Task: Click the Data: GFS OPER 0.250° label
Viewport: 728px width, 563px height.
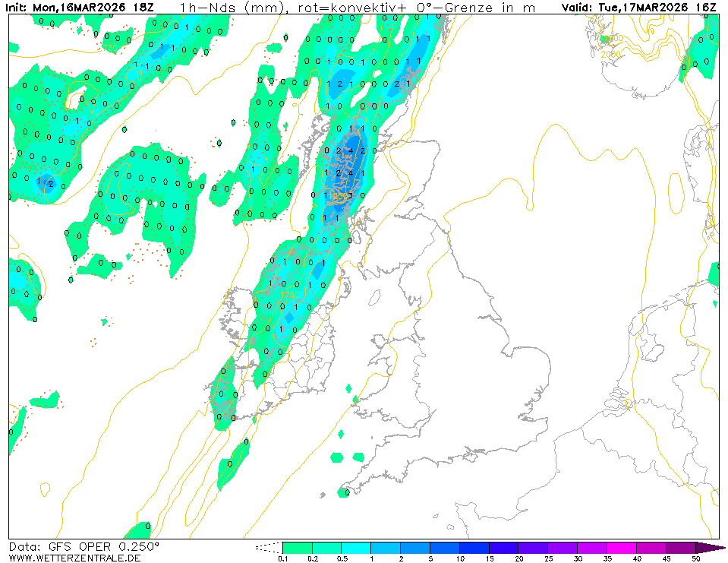Action: pyautogui.click(x=84, y=546)
